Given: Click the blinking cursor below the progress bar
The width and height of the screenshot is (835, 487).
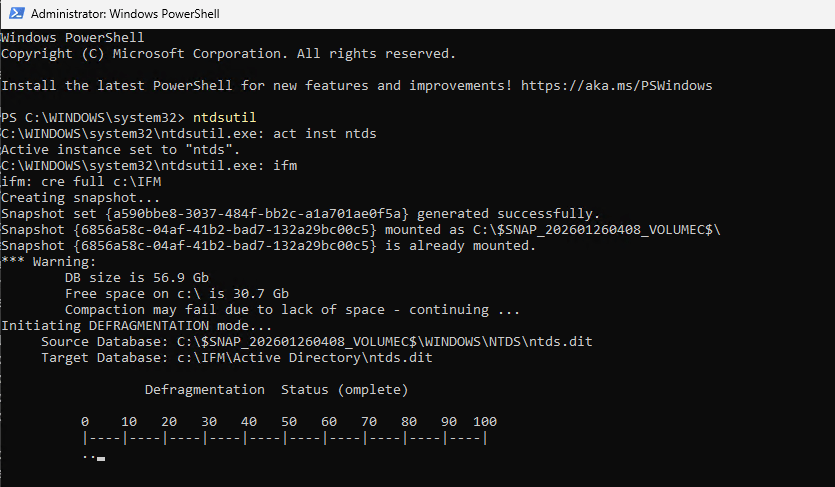Looking at the screenshot, I should coord(101,459).
